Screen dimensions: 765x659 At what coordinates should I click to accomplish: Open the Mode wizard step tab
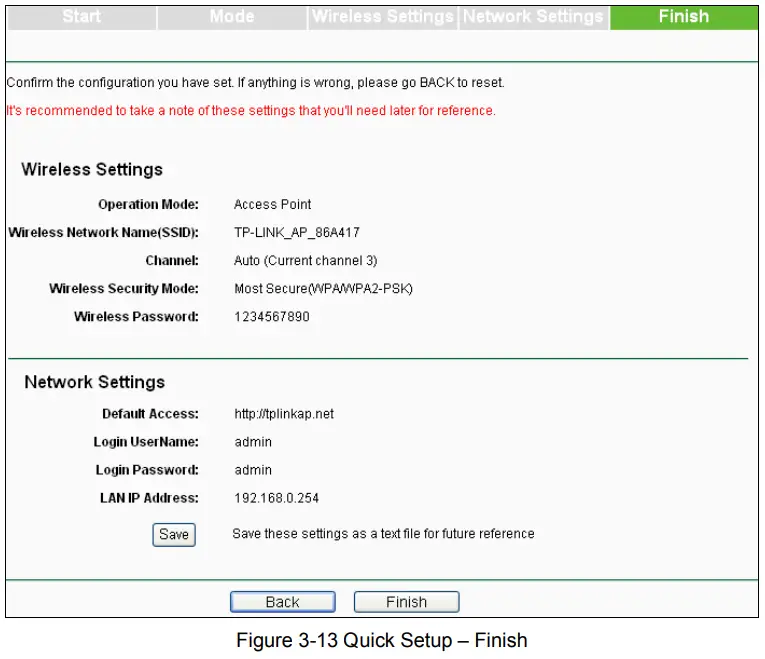click(x=232, y=17)
